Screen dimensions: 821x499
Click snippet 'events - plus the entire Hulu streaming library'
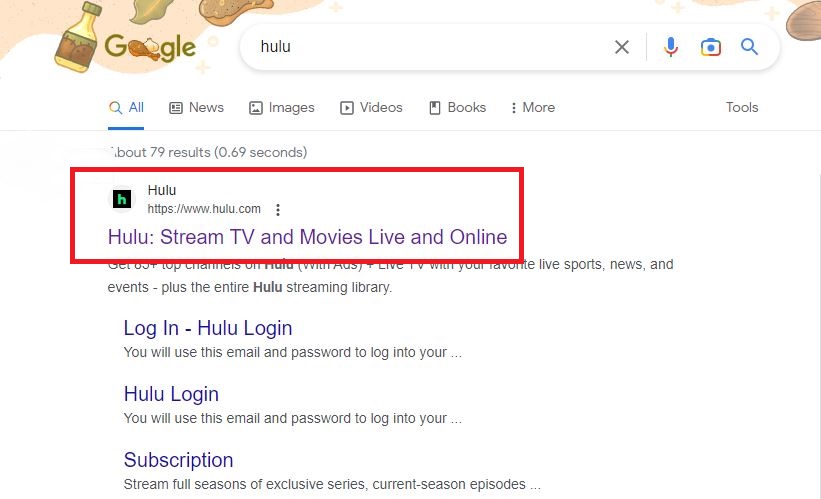pyautogui.click(x=249, y=287)
